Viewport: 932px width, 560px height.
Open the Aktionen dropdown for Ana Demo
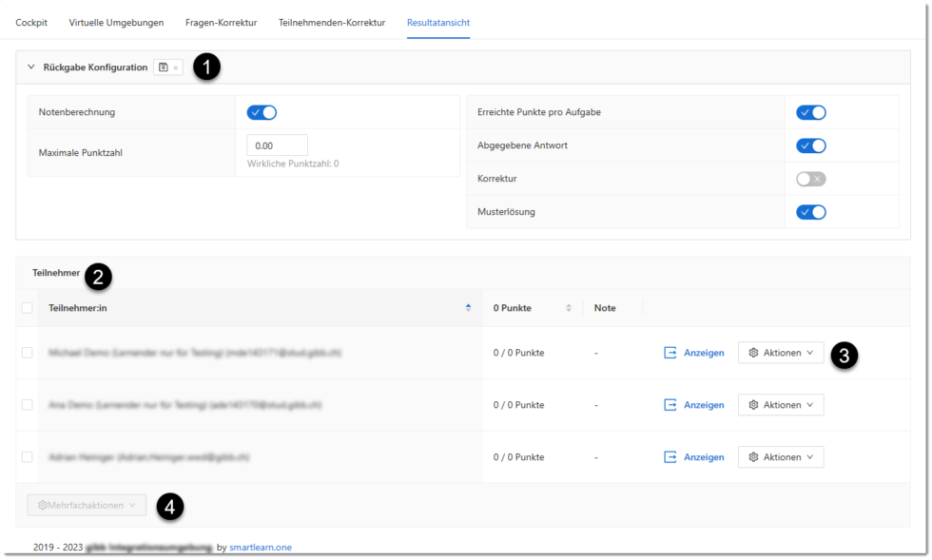coord(780,404)
